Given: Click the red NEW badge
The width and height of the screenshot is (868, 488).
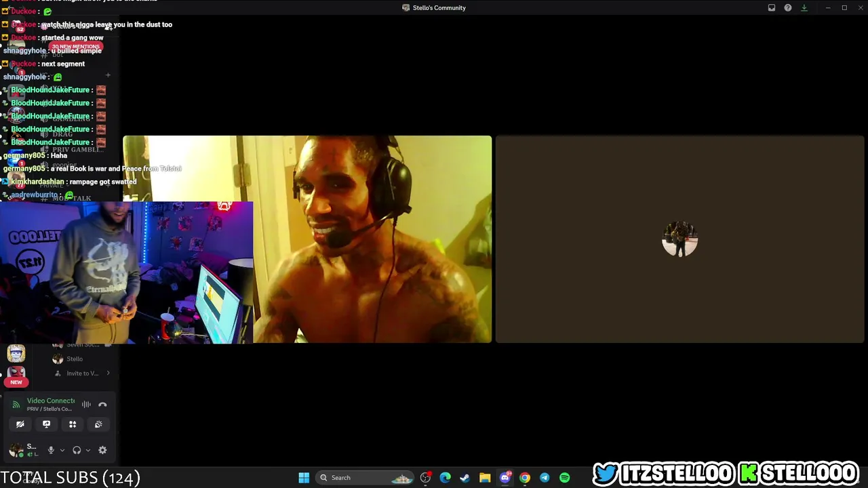Looking at the screenshot, I should pos(16,382).
